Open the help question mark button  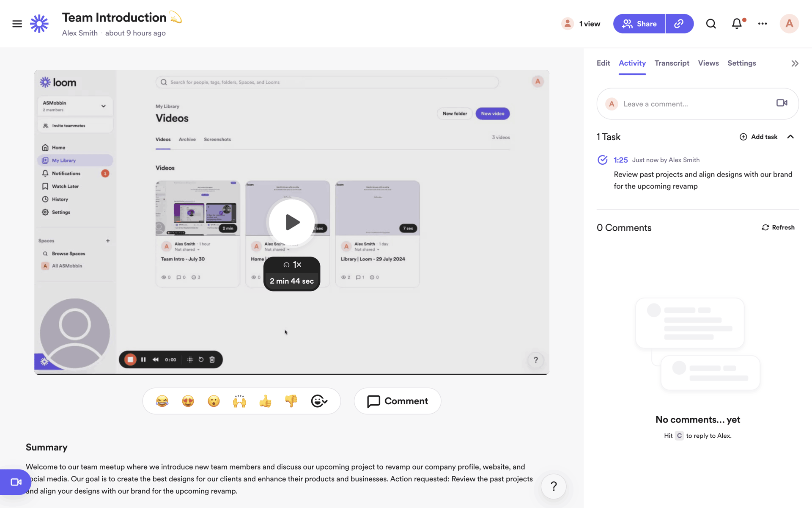point(554,486)
